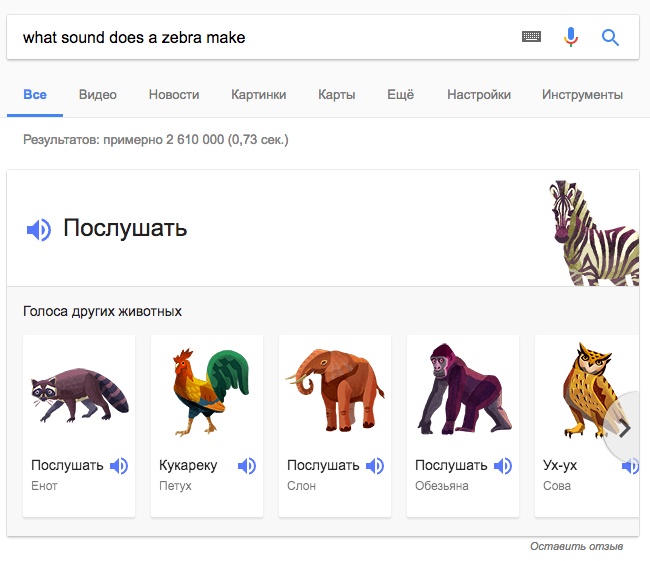Click the owl (Сова) picture
The width and height of the screenshot is (650, 561).
(583, 390)
